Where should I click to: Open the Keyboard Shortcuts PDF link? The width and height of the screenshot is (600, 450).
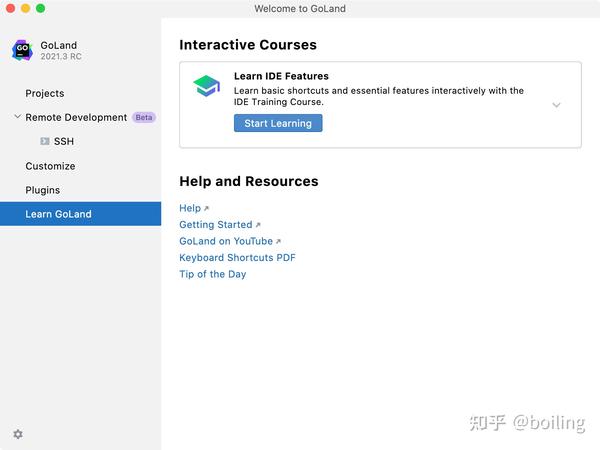point(237,257)
